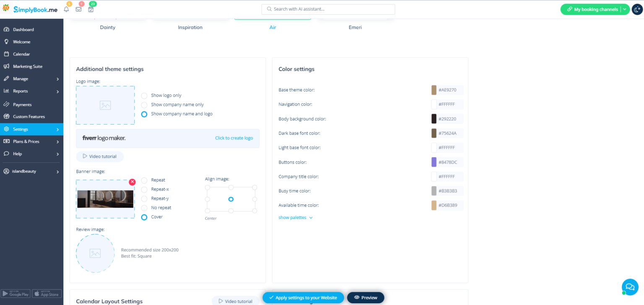Open the messages envelope icon

click(x=78, y=9)
